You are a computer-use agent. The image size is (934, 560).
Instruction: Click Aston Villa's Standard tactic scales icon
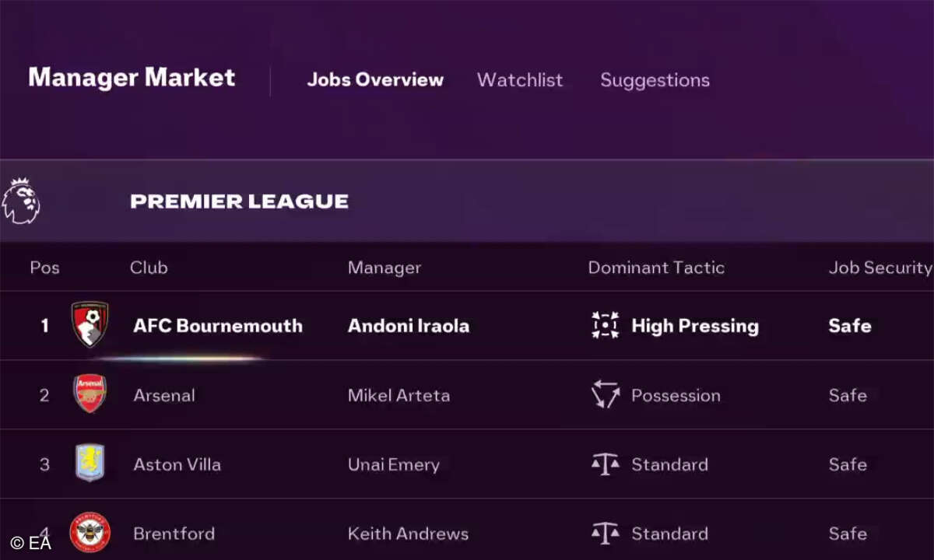(x=605, y=464)
